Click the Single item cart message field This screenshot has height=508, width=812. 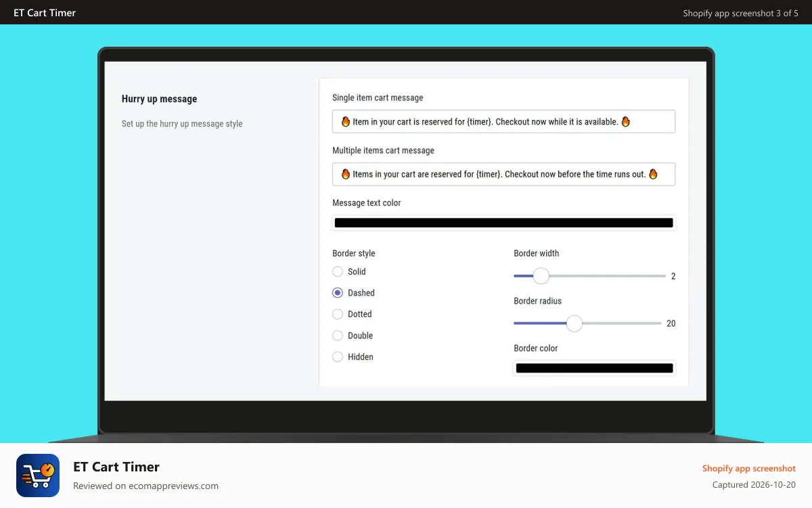tap(503, 122)
